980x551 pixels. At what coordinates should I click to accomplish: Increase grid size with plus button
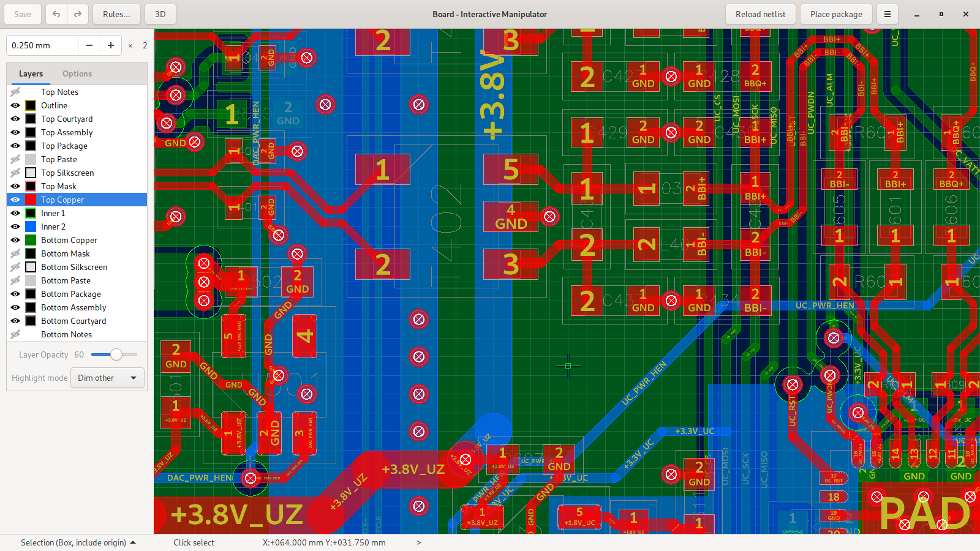click(x=111, y=45)
